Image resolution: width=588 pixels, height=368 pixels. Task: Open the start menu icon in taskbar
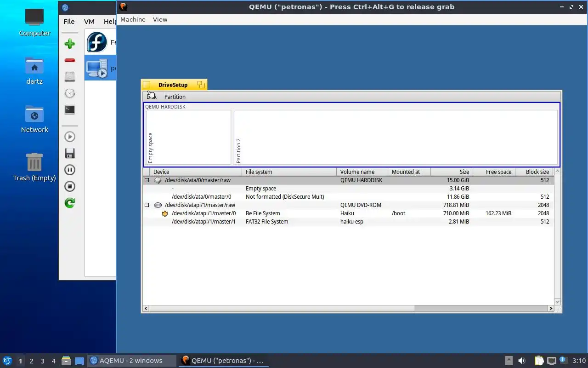tap(7, 361)
